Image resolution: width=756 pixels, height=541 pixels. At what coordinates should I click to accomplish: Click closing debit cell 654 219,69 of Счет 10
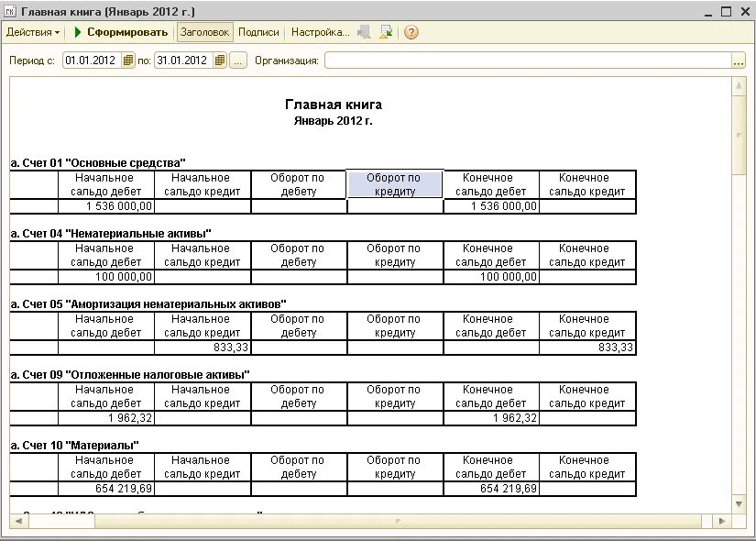[x=491, y=489]
